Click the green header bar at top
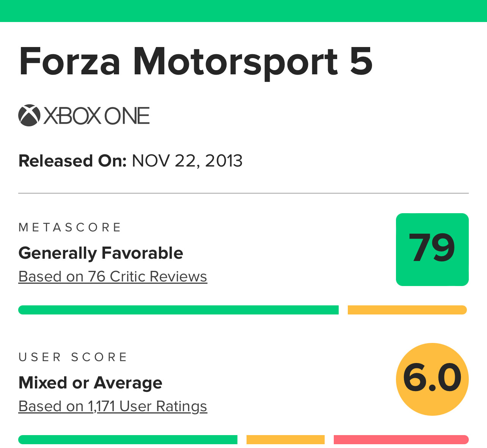 [x=243, y=11]
